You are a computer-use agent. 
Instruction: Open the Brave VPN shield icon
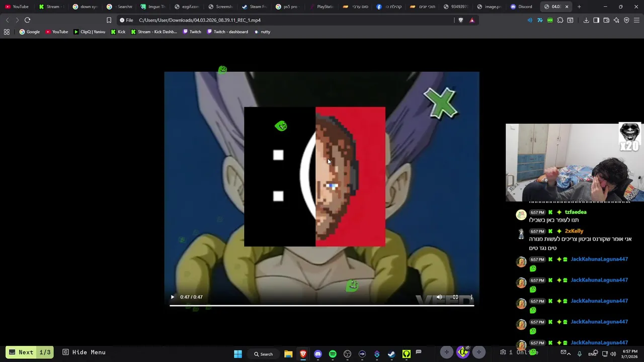tap(626, 20)
